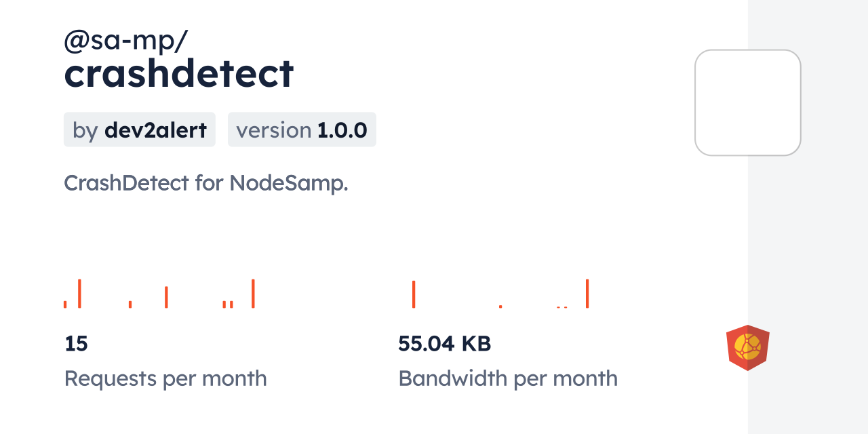
Task: Pick the fourth bar in the requests chart
Action: point(166,297)
